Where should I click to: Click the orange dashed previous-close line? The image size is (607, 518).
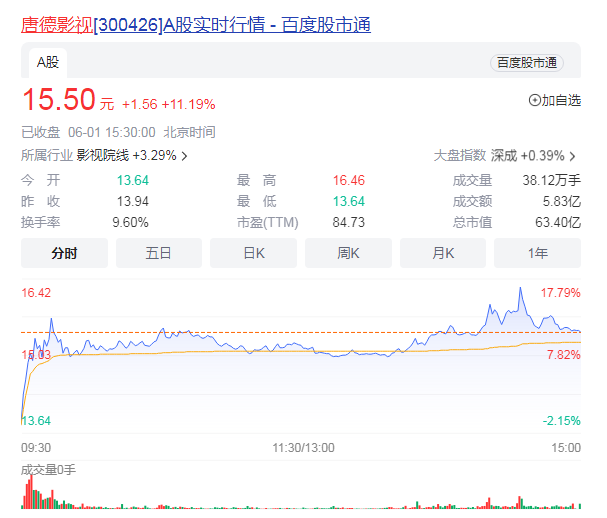(300, 332)
